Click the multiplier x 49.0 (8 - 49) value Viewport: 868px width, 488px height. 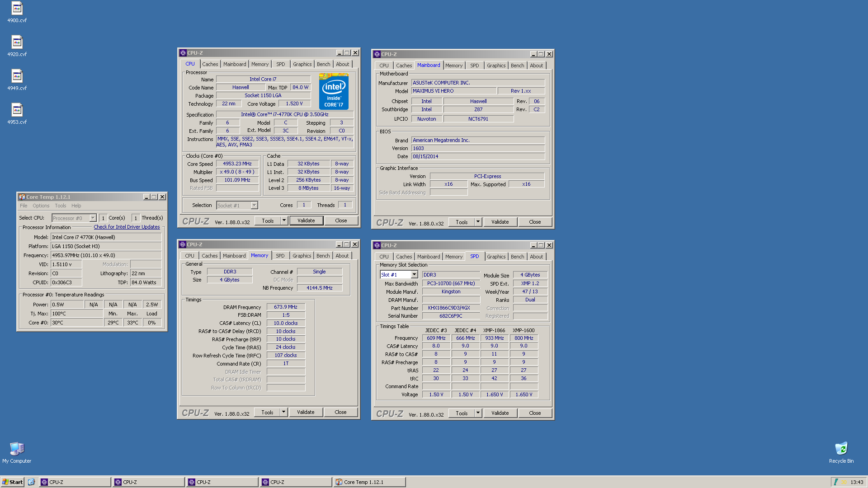tap(237, 172)
